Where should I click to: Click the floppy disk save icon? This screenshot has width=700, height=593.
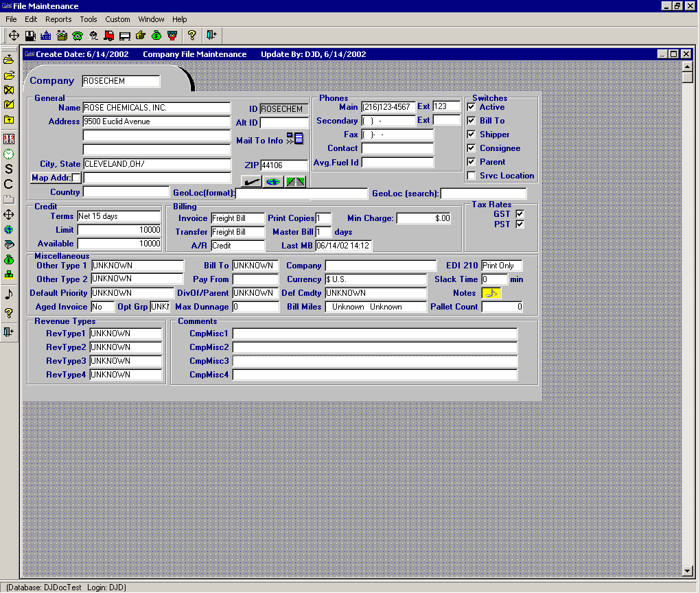click(x=30, y=35)
